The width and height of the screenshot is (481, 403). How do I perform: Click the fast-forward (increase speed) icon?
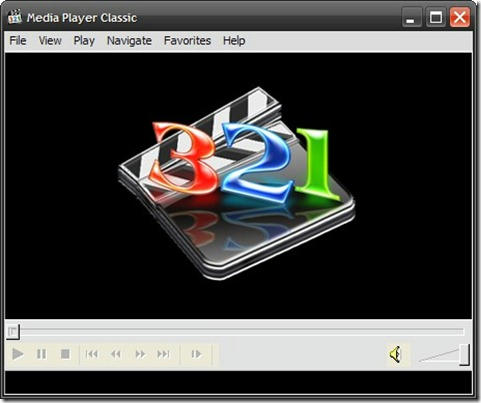pos(140,354)
